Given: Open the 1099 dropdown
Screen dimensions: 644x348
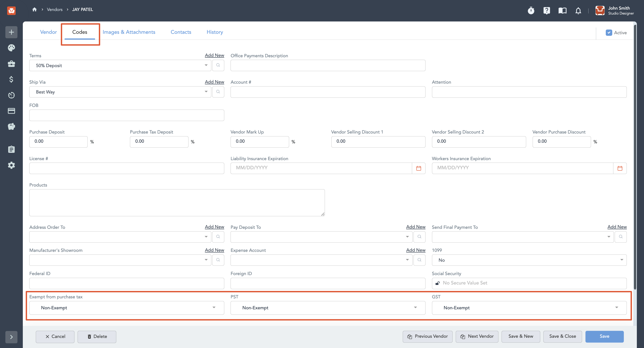Looking at the screenshot, I should pos(529,260).
